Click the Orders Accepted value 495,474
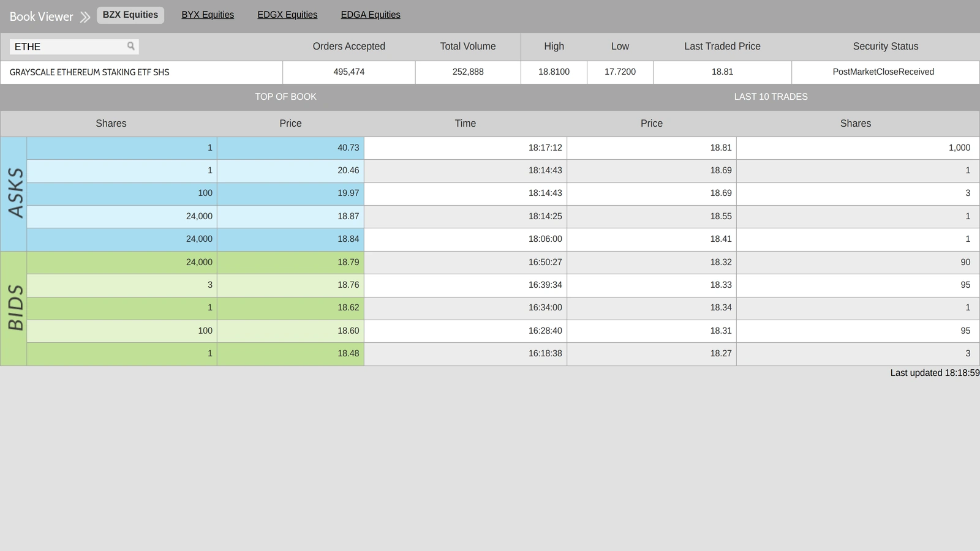 tap(349, 72)
